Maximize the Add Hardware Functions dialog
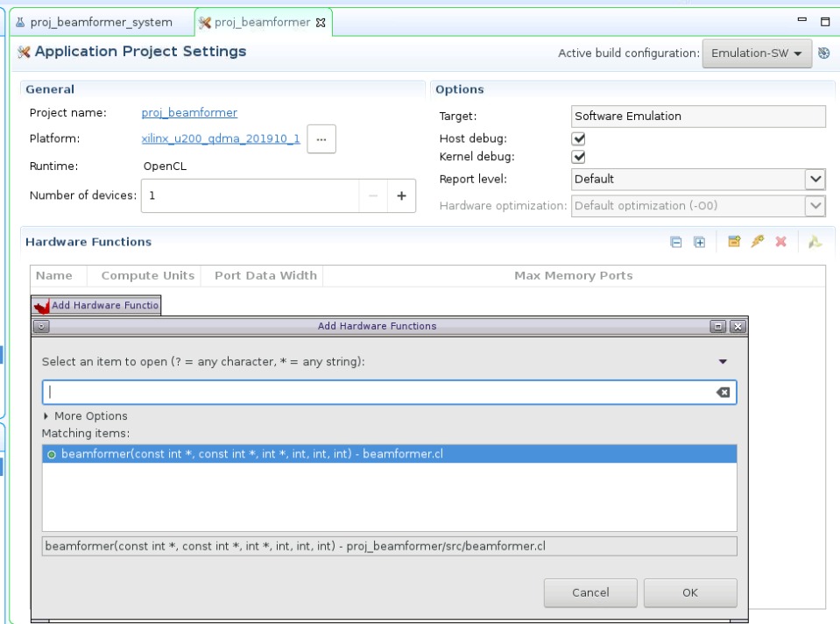Viewport: 840px width, 624px height. click(718, 326)
